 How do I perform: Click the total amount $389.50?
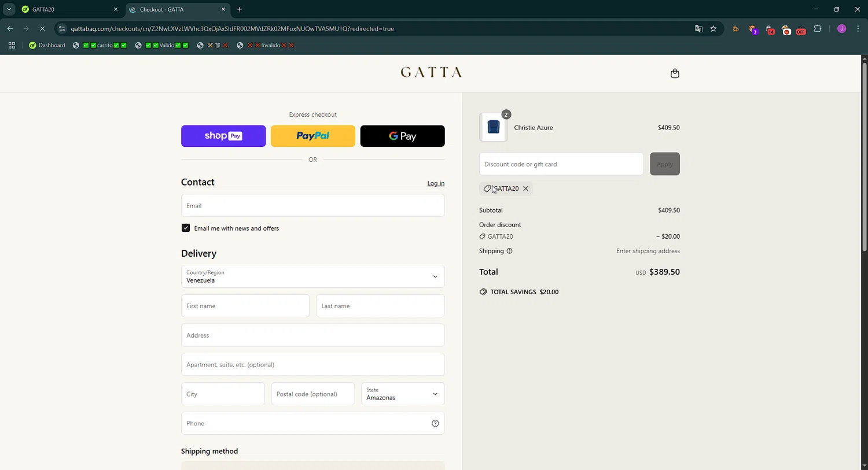(664, 272)
